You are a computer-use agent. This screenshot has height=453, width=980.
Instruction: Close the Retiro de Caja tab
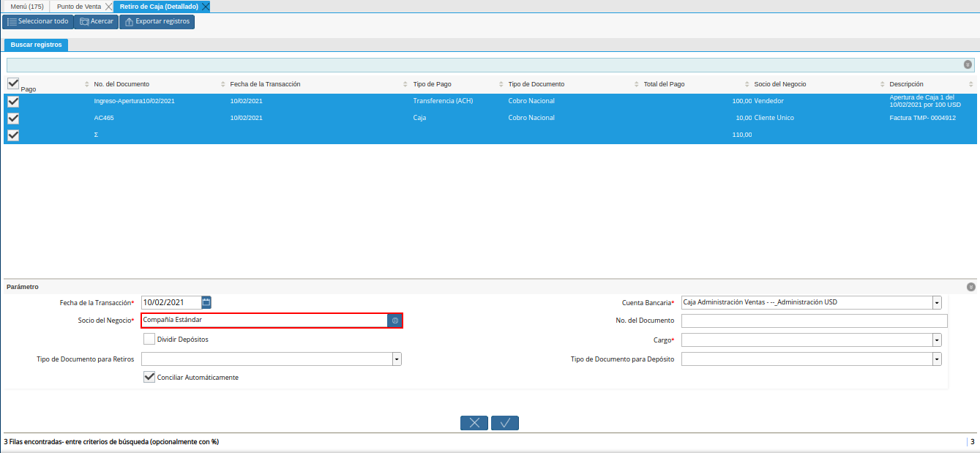[x=206, y=7]
